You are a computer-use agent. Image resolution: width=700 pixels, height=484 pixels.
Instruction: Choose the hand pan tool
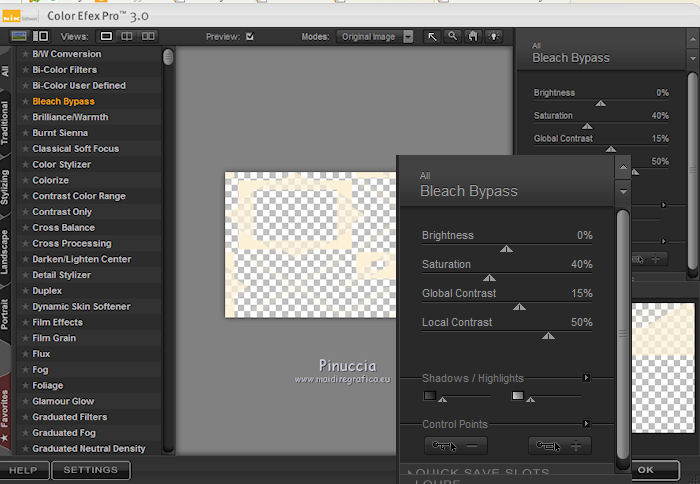point(474,37)
